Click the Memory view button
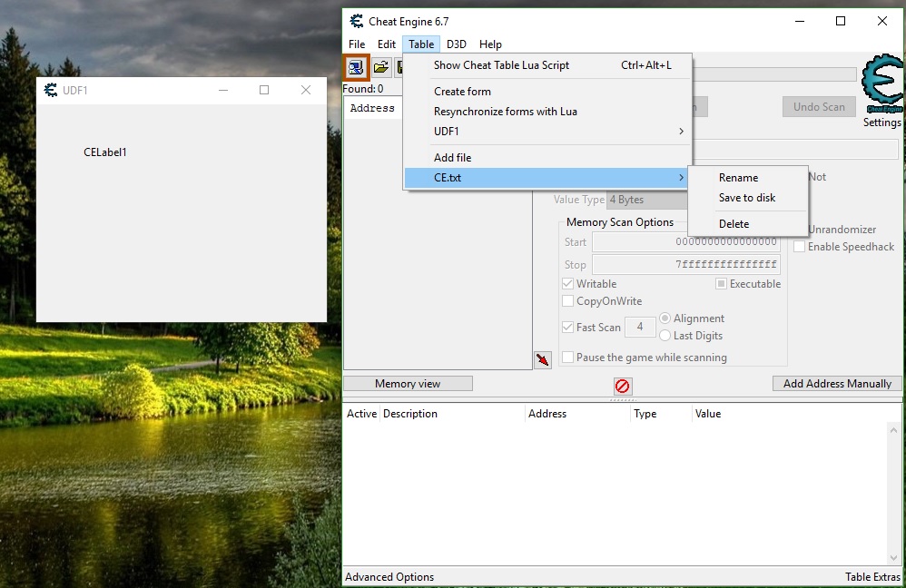The height and width of the screenshot is (588, 906). (408, 384)
